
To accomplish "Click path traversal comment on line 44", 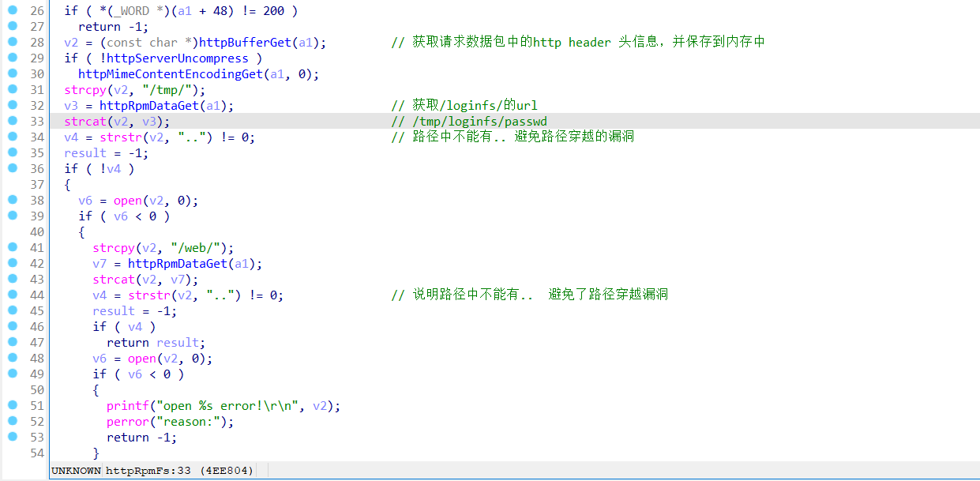I will pos(530,295).
